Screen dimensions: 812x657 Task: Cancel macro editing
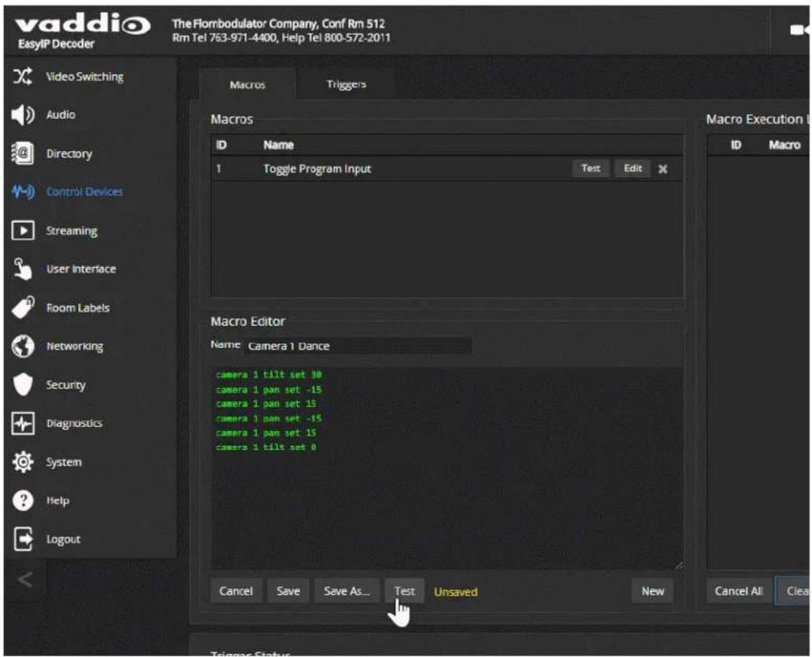(x=236, y=591)
